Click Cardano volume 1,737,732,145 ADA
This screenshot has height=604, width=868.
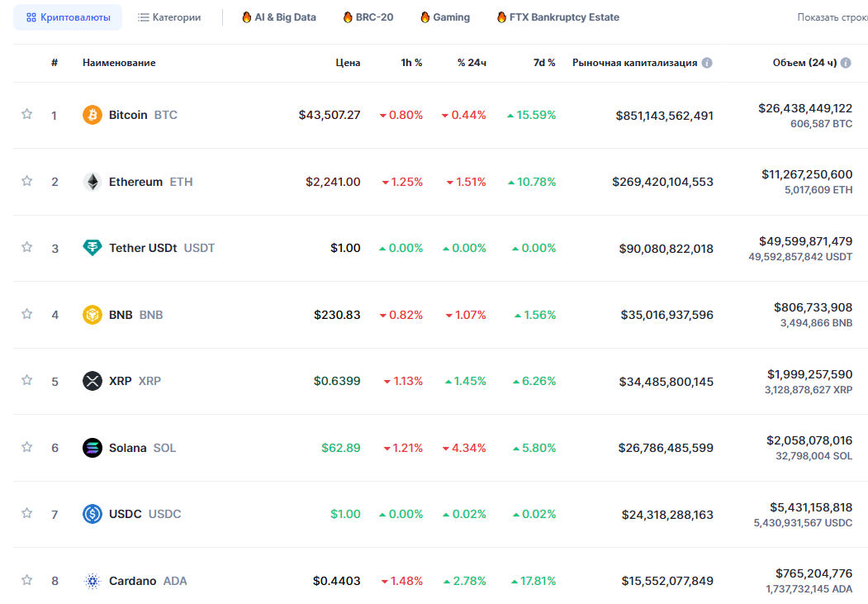tap(809, 589)
